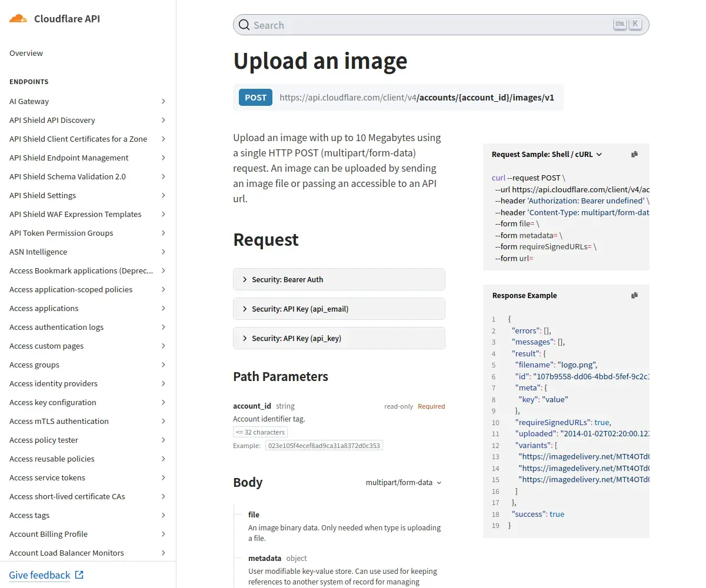Open Access short-lived certificate CAs
Image resolution: width=706 pixels, height=588 pixels.
[x=67, y=496]
